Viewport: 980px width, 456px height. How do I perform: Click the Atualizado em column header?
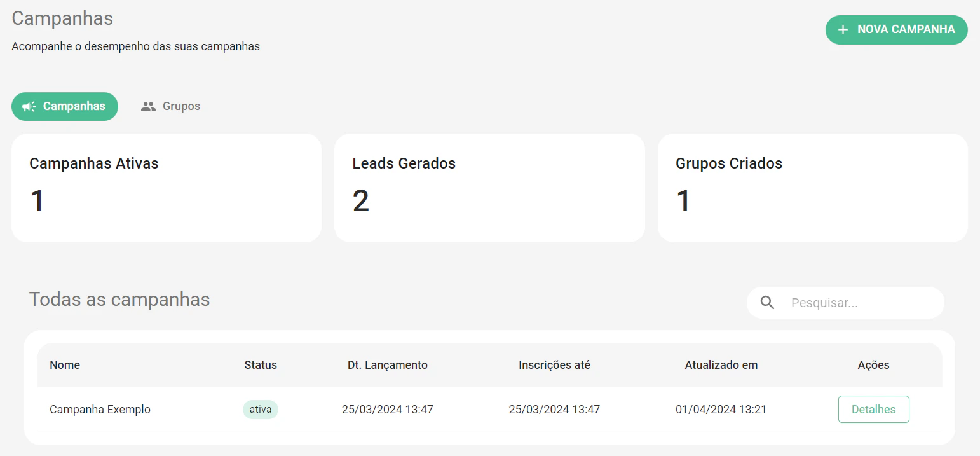pos(721,364)
